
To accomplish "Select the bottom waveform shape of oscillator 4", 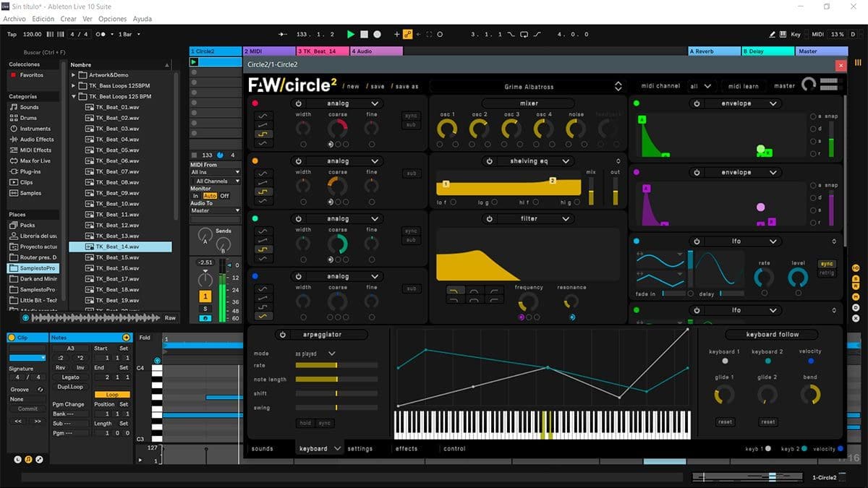I will click(263, 316).
